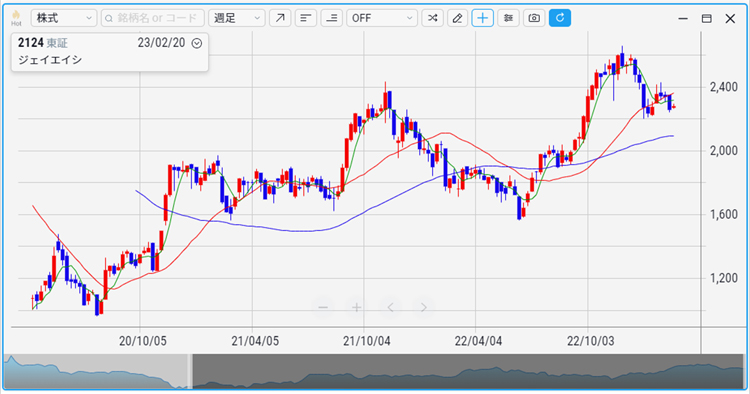Move chart back with left chevron
Viewport: 750px width, 394px height.
point(390,307)
